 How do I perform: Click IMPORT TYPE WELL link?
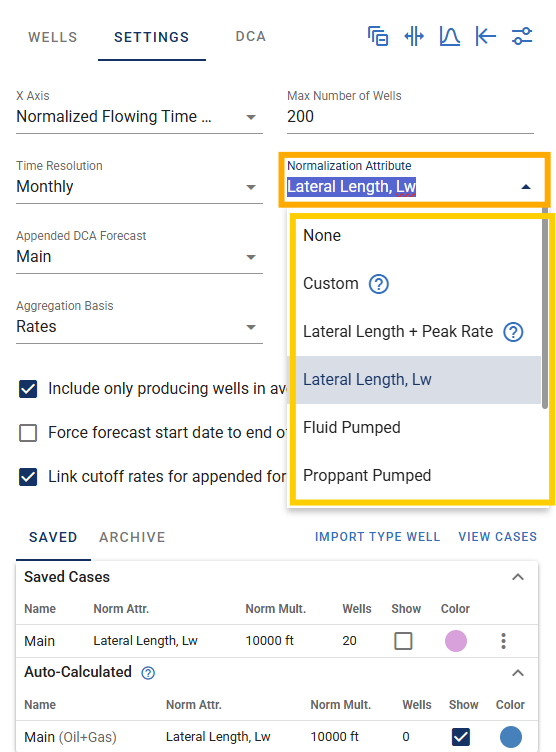tap(378, 537)
